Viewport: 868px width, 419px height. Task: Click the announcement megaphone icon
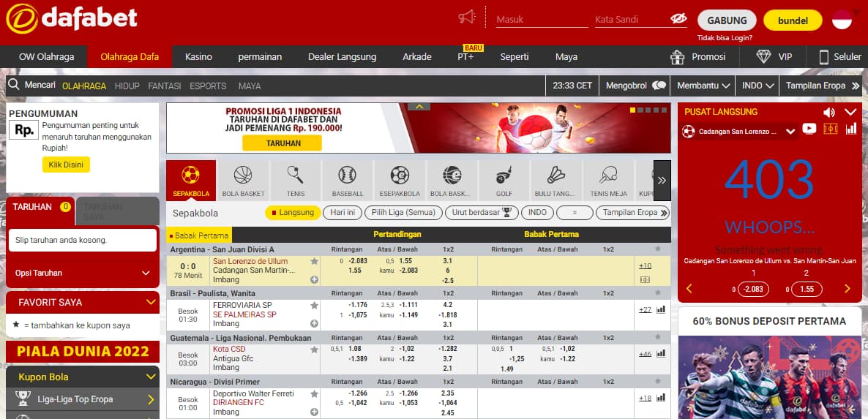tap(467, 18)
